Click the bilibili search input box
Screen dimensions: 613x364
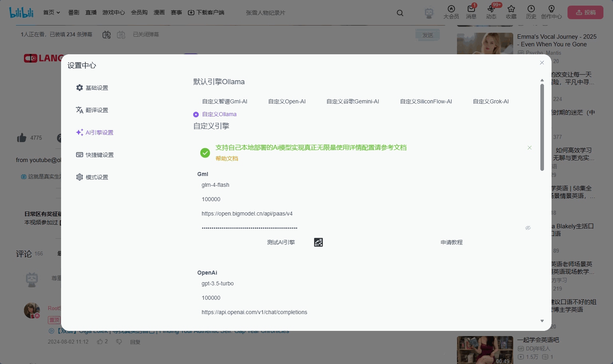coord(317,13)
